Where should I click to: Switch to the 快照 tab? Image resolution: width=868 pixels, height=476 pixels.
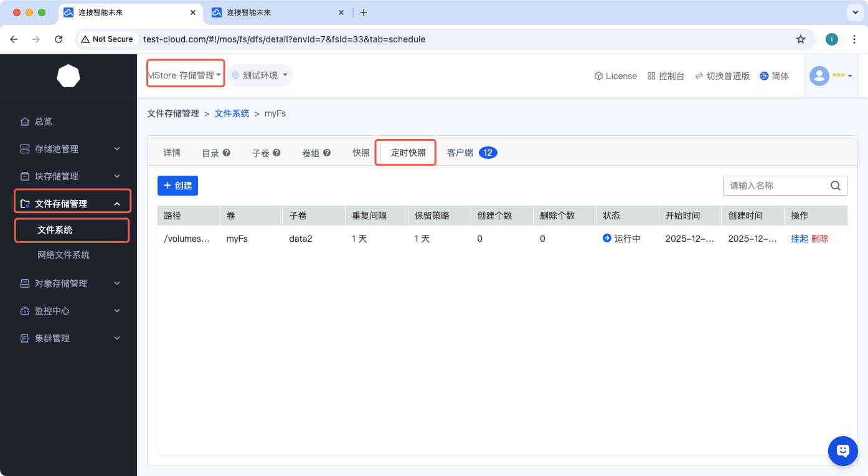click(x=361, y=153)
